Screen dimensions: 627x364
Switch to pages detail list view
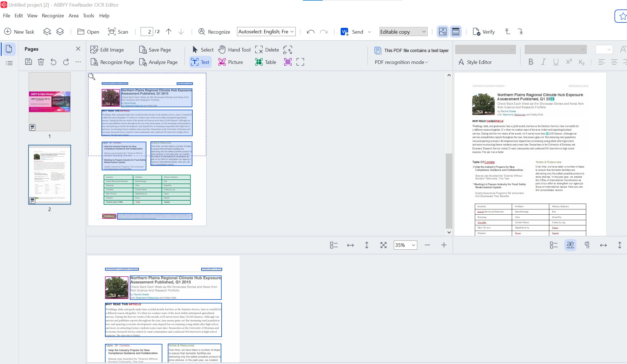pos(9,63)
